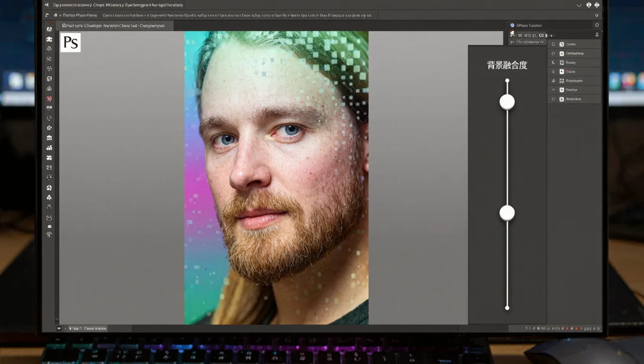
Task: Toggle visibility of the third layer in the list
Action: click(x=554, y=63)
